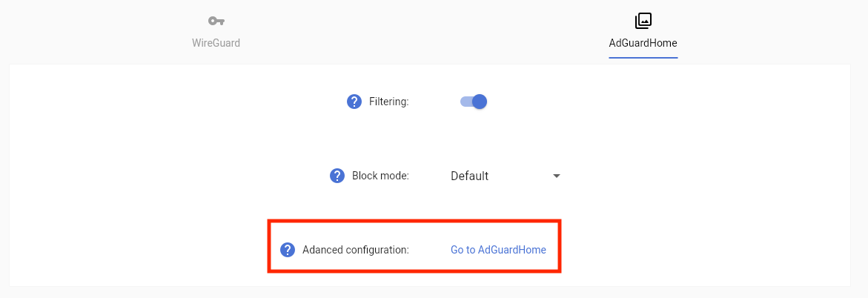
Task: Toggle the Filtering switch
Action: 474,102
